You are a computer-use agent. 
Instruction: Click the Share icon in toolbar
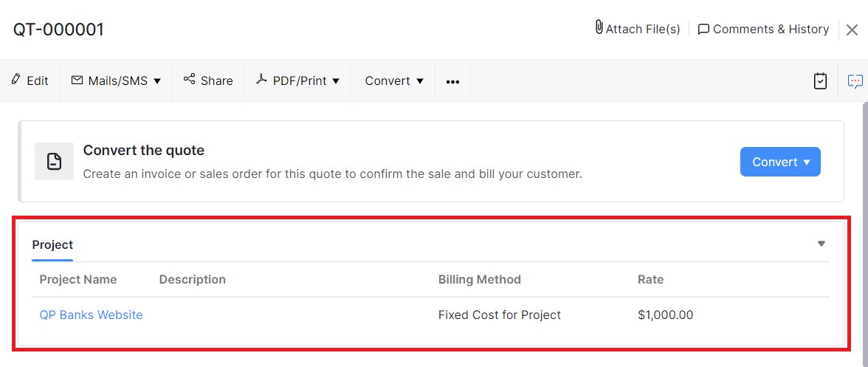pos(190,80)
